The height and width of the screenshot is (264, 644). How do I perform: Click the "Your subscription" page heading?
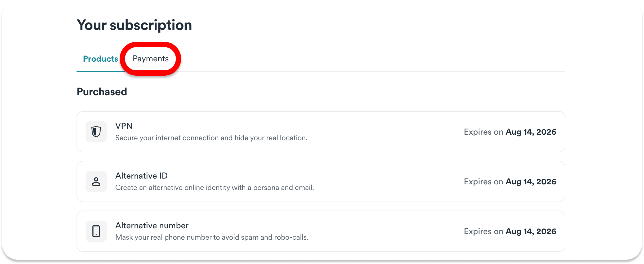click(134, 25)
